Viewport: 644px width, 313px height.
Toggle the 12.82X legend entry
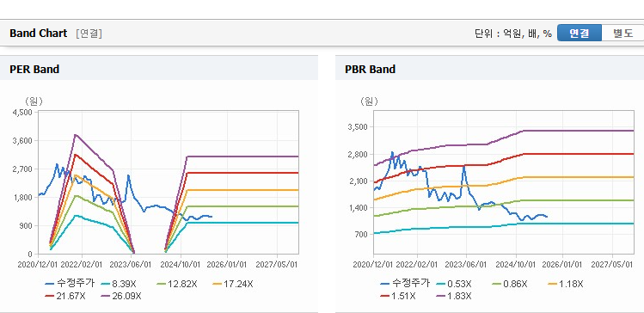click(177, 284)
